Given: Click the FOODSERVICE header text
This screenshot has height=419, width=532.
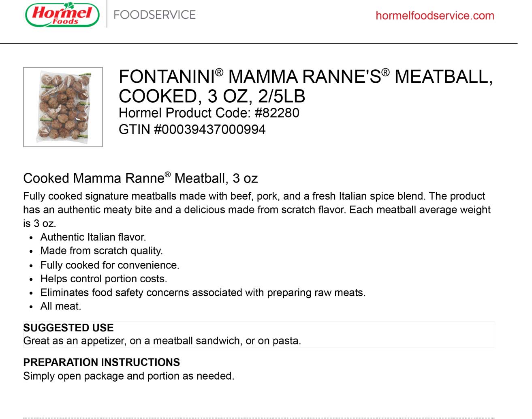Looking at the screenshot, I should [154, 15].
